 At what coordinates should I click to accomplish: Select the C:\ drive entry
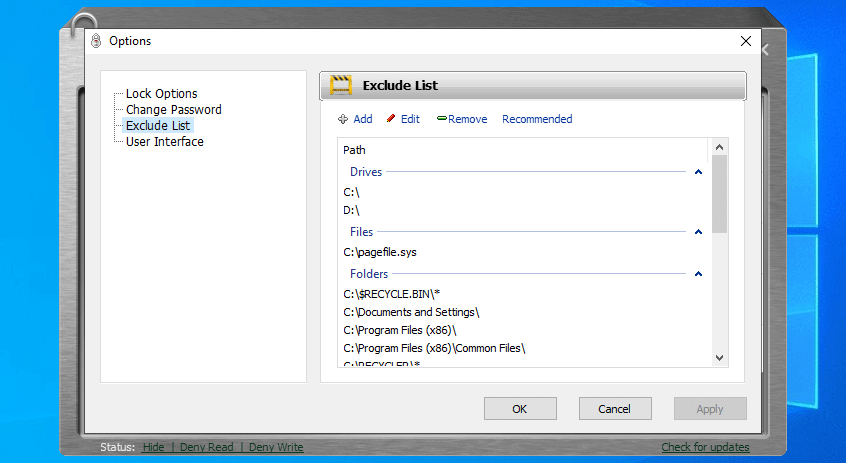[x=351, y=192]
